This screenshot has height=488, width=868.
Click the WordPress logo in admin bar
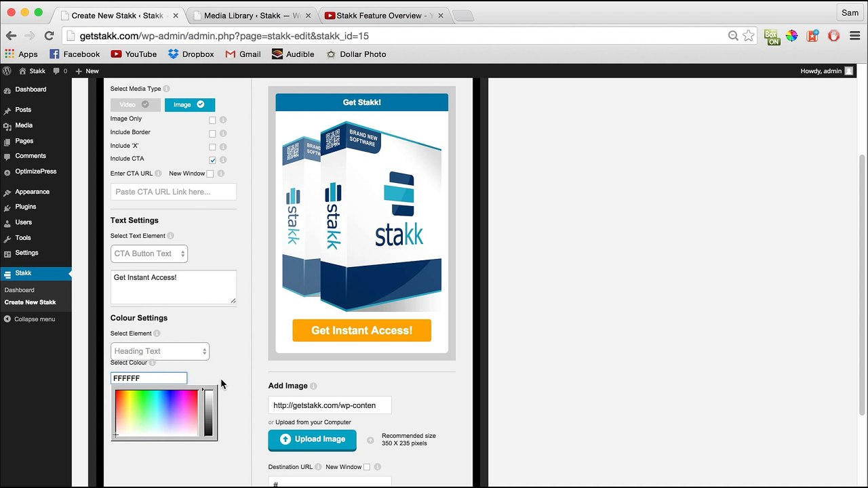click(7, 70)
